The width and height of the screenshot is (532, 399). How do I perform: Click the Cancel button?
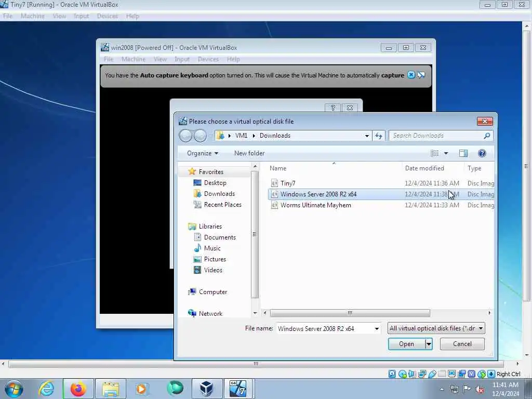click(x=462, y=344)
